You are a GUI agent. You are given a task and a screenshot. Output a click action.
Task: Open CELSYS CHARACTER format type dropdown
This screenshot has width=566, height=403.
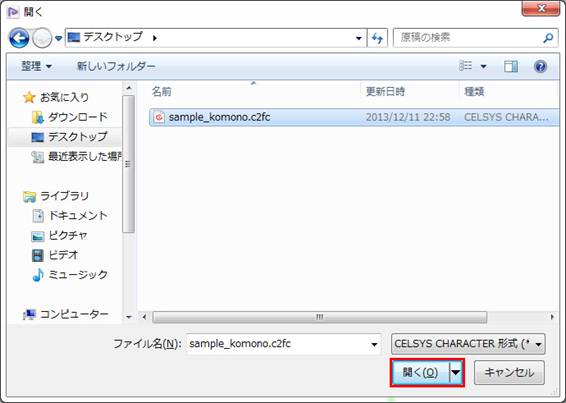(x=468, y=344)
